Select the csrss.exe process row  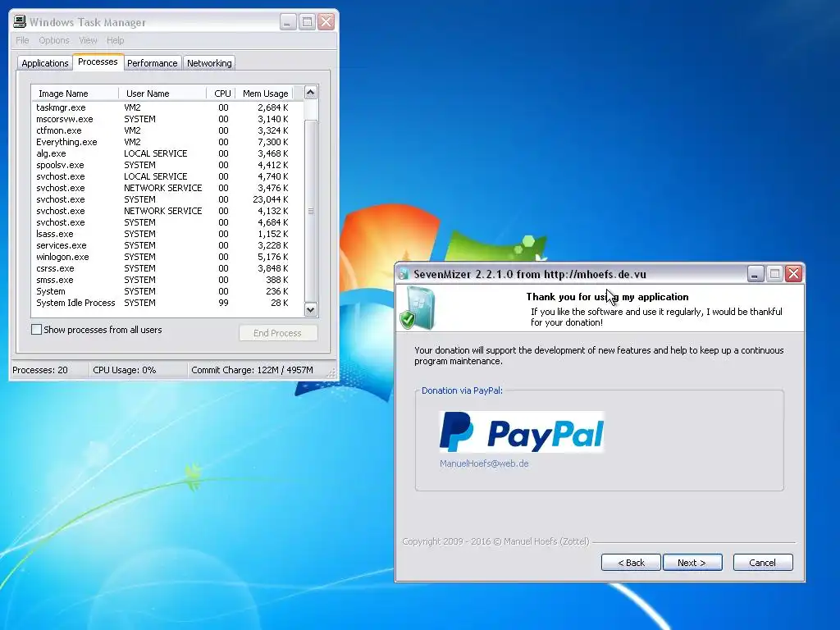[x=167, y=268]
